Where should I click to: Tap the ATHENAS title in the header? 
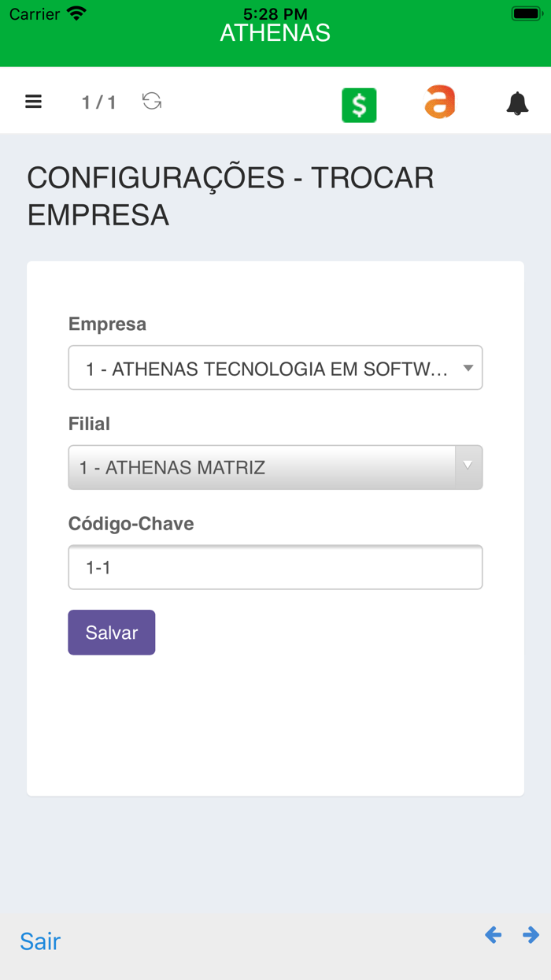click(x=275, y=33)
